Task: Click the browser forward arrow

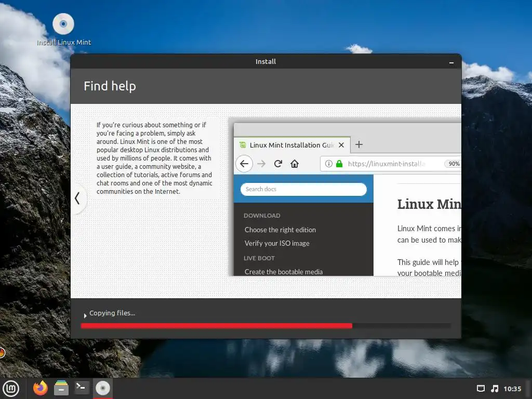Action: tap(262, 164)
